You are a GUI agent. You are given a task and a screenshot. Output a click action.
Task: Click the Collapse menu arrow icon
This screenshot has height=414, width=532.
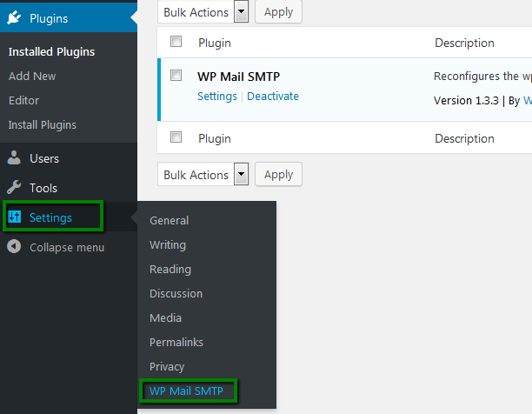click(14, 247)
